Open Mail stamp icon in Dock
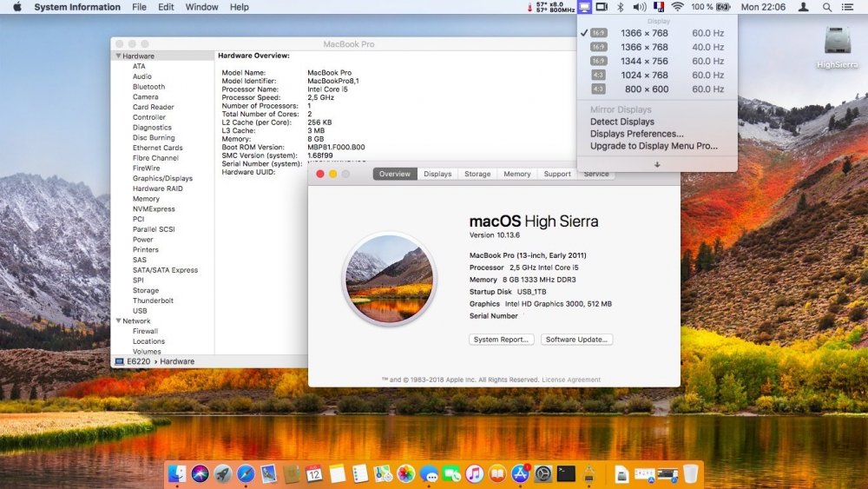 [268, 474]
